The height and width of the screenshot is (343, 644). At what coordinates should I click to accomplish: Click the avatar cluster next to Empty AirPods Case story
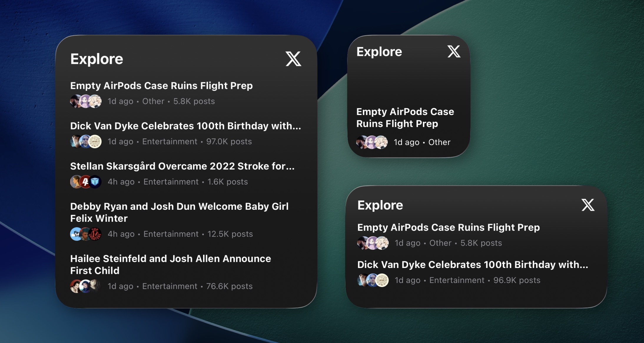86,101
